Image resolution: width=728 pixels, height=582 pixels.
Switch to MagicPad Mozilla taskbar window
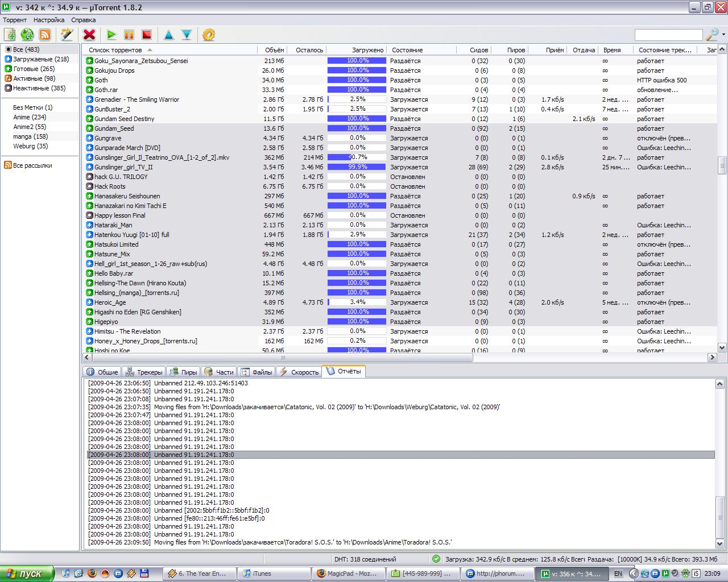[x=349, y=573]
